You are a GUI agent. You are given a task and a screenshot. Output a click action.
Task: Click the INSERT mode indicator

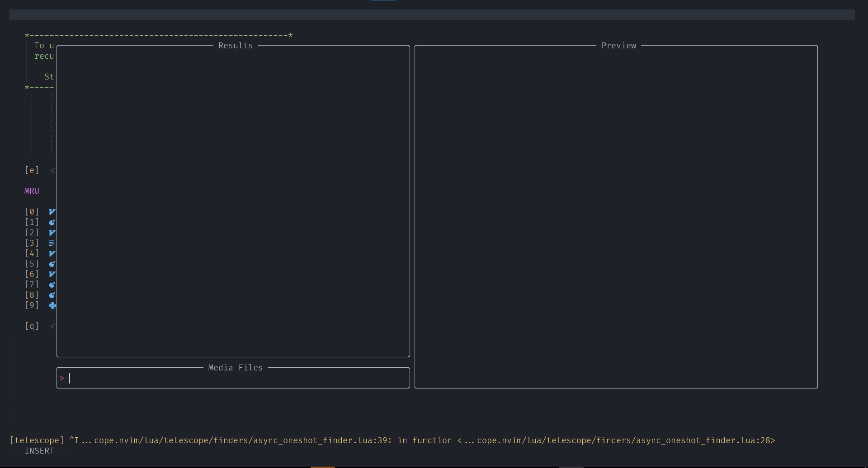[x=39, y=450]
